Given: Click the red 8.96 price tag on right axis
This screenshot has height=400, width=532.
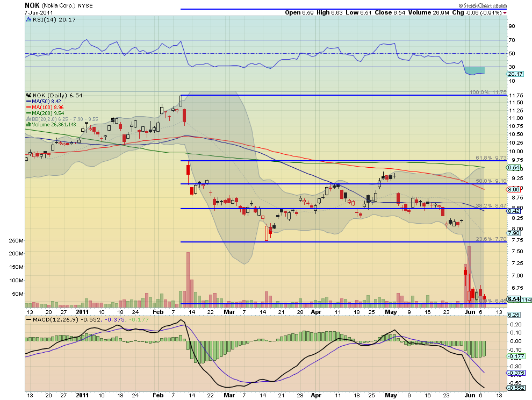Looking at the screenshot, I should tap(514, 189).
